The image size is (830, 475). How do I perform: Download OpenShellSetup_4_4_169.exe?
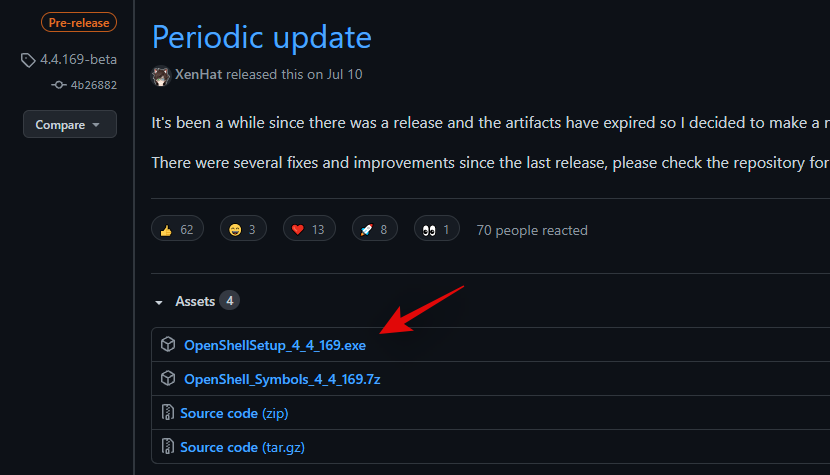coord(275,345)
